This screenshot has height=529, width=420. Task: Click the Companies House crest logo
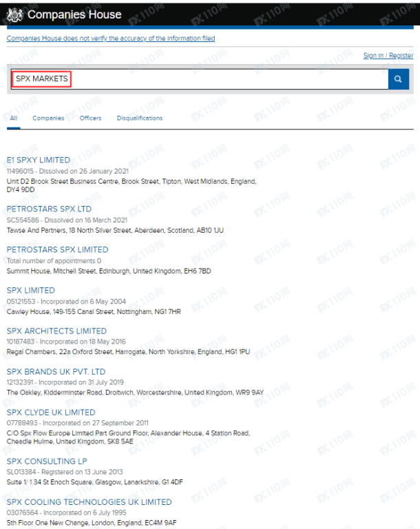pyautogui.click(x=14, y=15)
